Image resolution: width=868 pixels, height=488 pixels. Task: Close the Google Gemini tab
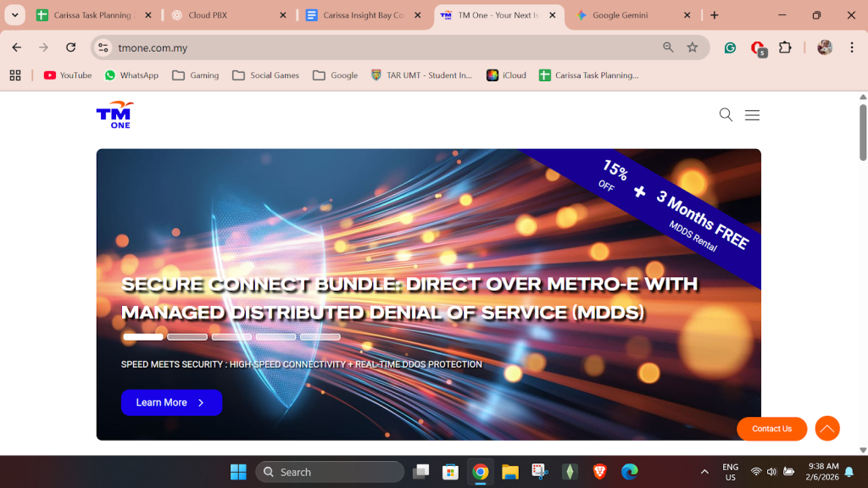pyautogui.click(x=687, y=15)
